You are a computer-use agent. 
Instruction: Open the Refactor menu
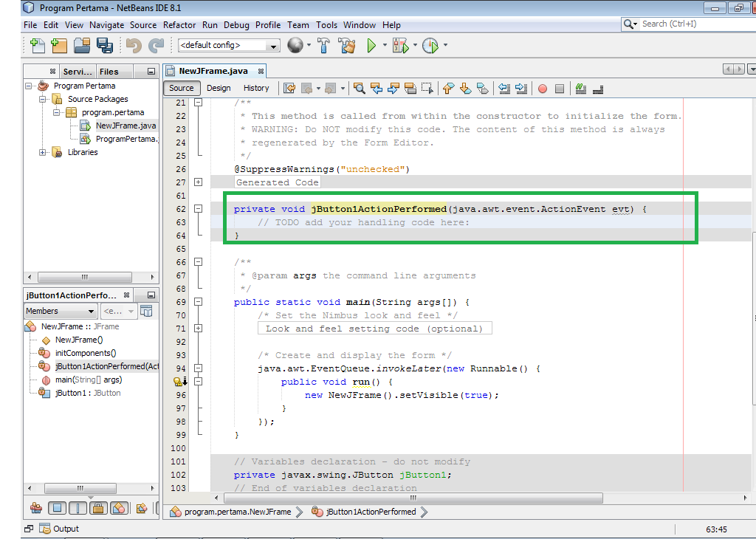(x=179, y=24)
